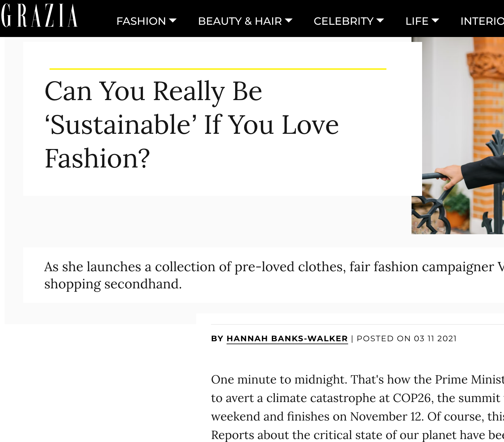Open the FASHION navigation menu
The width and height of the screenshot is (504, 442).
tap(141, 21)
